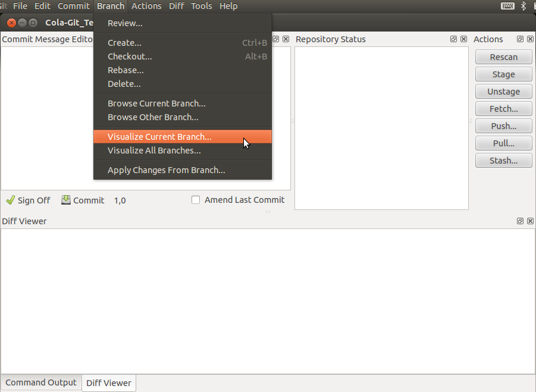Switch to the Command Output tab
The height and width of the screenshot is (392, 536).
[40, 382]
